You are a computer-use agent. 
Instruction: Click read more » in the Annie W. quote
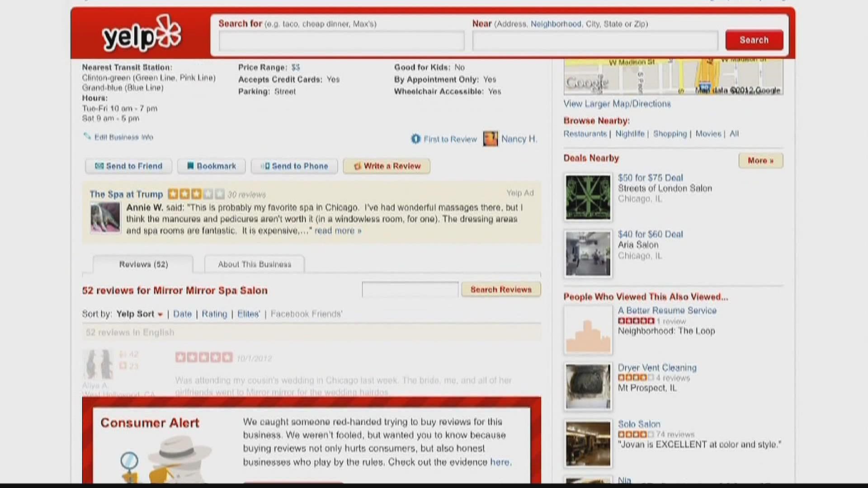(338, 231)
